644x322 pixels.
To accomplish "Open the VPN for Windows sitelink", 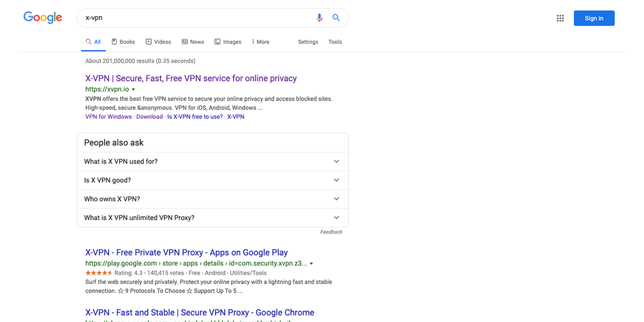I will pos(109,117).
